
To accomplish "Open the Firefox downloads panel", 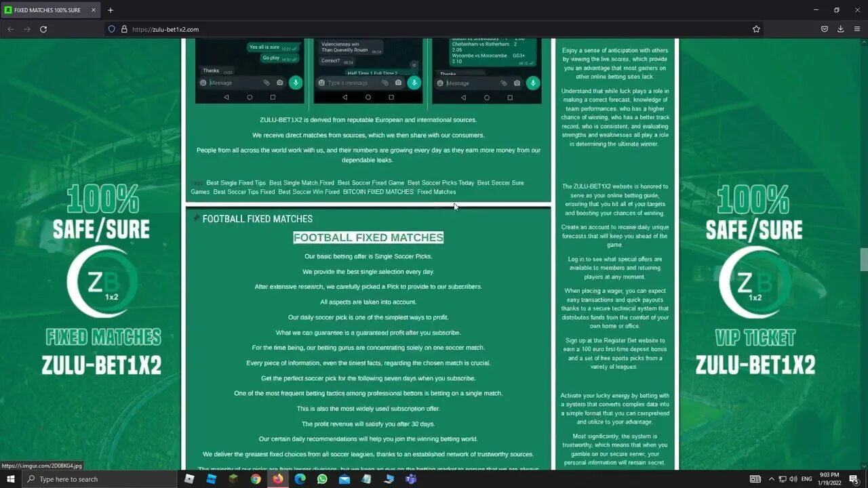I will click(841, 29).
